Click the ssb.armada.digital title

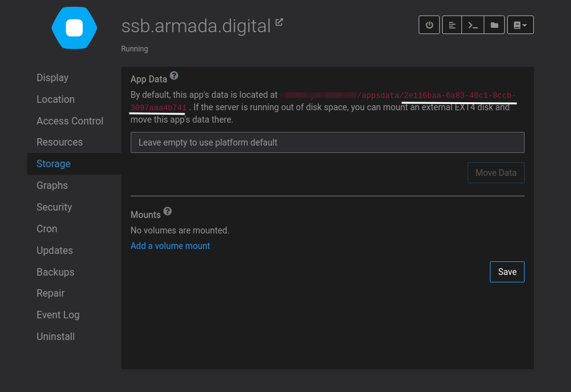196,26
